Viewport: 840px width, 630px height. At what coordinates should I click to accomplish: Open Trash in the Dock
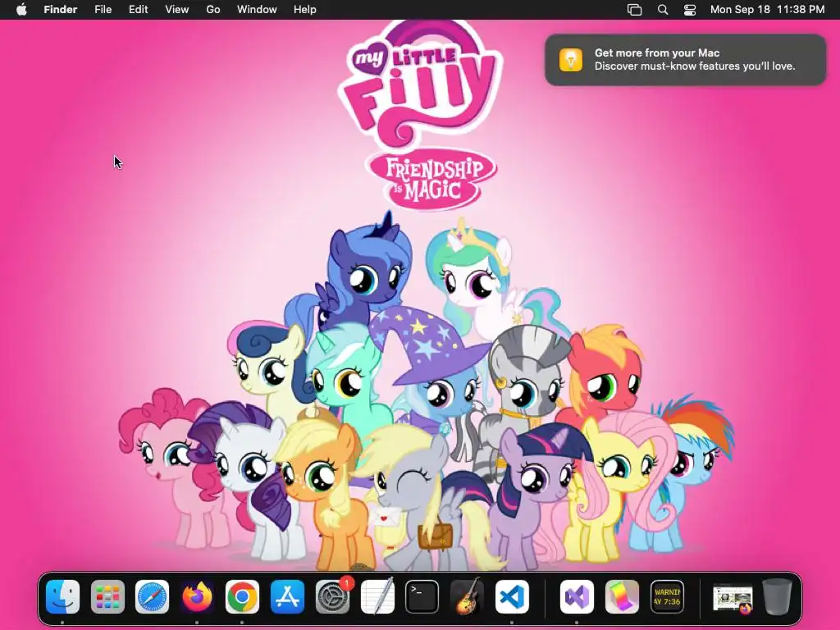point(778,596)
